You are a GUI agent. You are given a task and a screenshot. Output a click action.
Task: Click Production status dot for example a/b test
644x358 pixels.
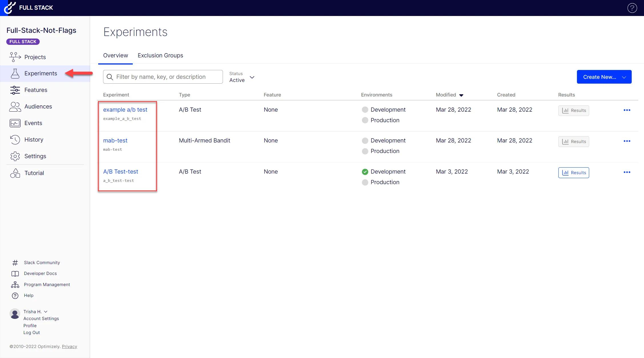365,120
